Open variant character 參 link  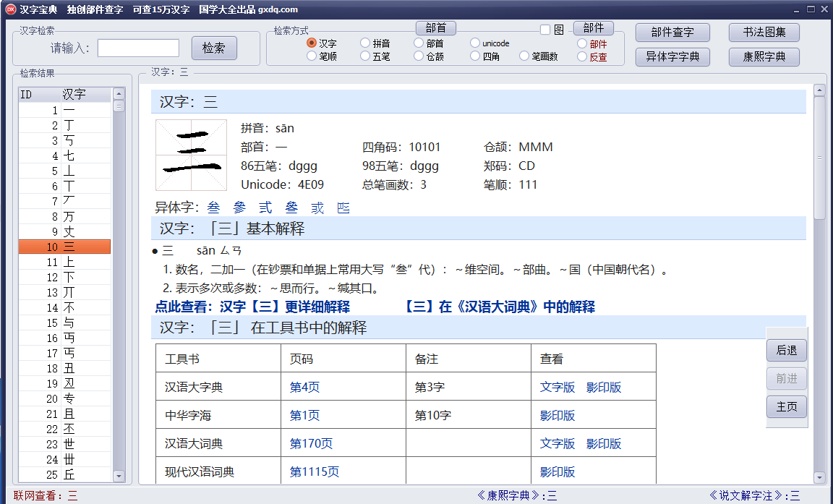coord(239,208)
